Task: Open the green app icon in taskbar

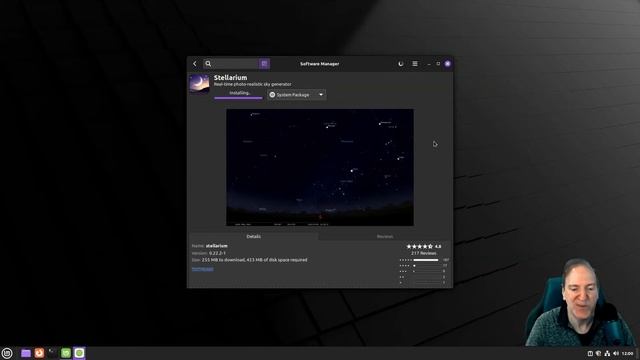Action: (66, 353)
